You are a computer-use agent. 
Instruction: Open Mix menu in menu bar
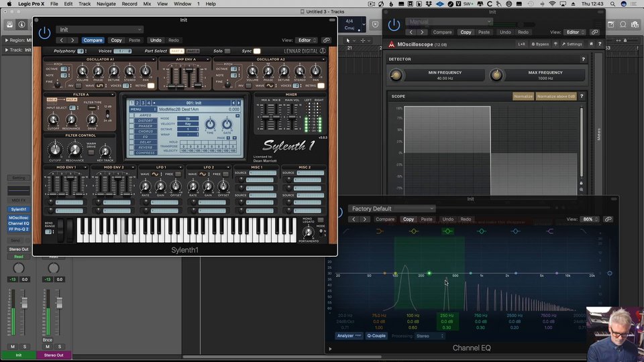click(147, 4)
